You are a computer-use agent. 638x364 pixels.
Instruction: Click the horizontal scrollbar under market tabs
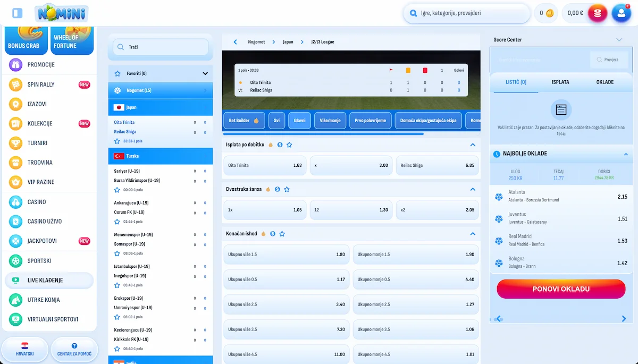click(323, 134)
